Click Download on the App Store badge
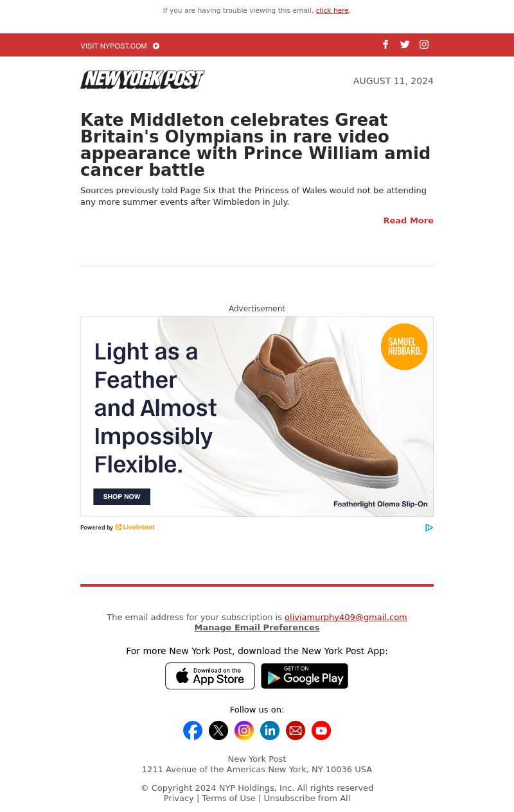Viewport: 514px width, 812px height. (210, 676)
